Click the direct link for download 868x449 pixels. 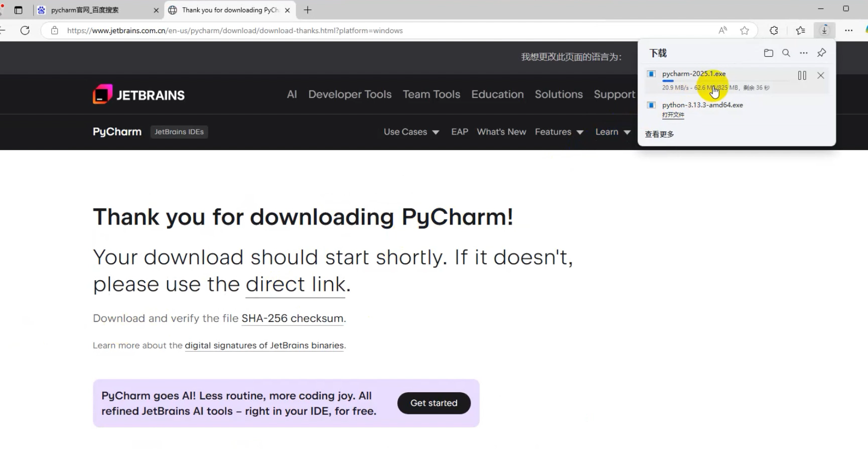296,285
